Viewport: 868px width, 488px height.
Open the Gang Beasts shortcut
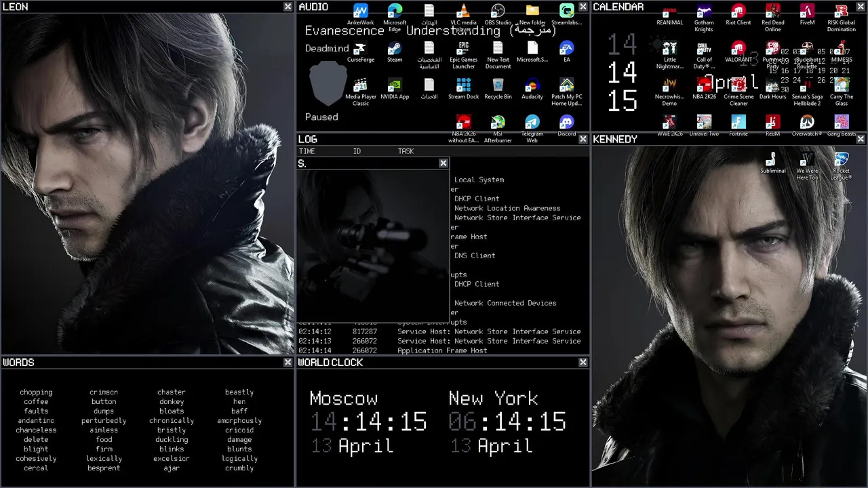pyautogui.click(x=842, y=126)
